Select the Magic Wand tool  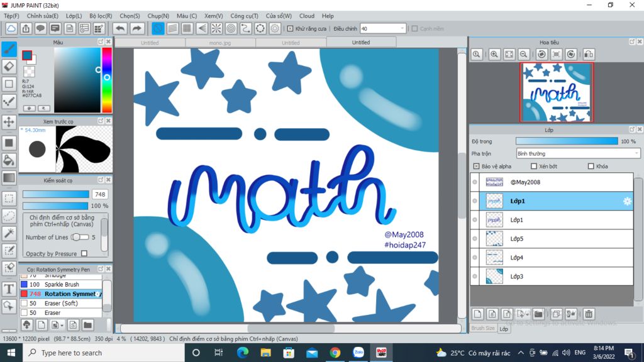[9, 233]
